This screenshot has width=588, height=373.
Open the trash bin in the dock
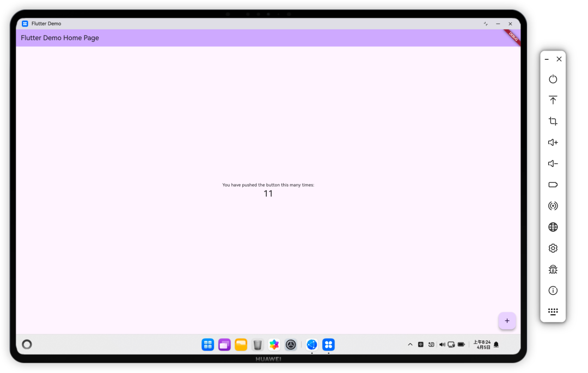point(258,345)
